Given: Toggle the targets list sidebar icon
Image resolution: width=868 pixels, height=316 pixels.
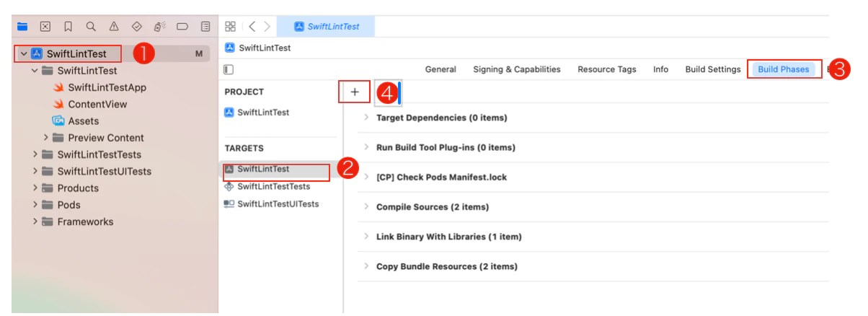Looking at the screenshot, I should (x=229, y=69).
